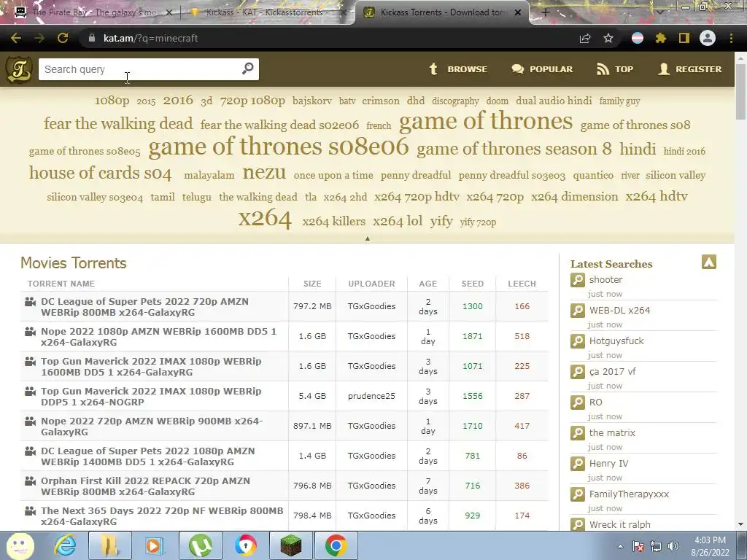
Task: Click the search icon next to the matrix
Action: click(578, 433)
